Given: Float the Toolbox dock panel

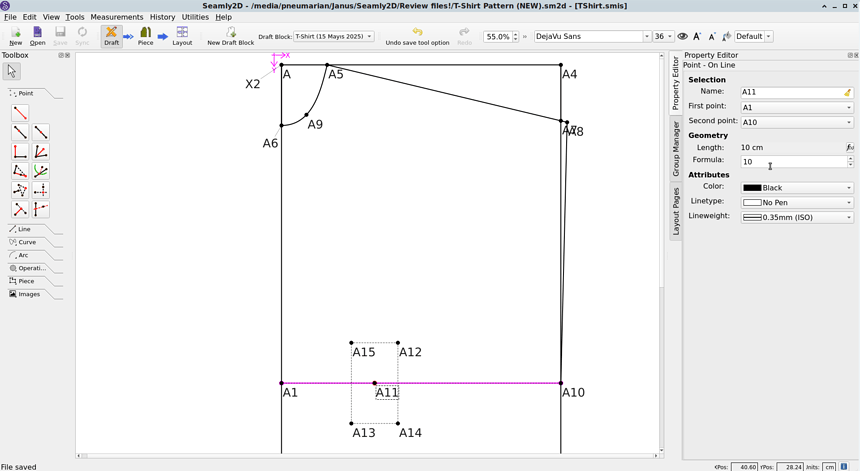Looking at the screenshot, I should [61, 55].
